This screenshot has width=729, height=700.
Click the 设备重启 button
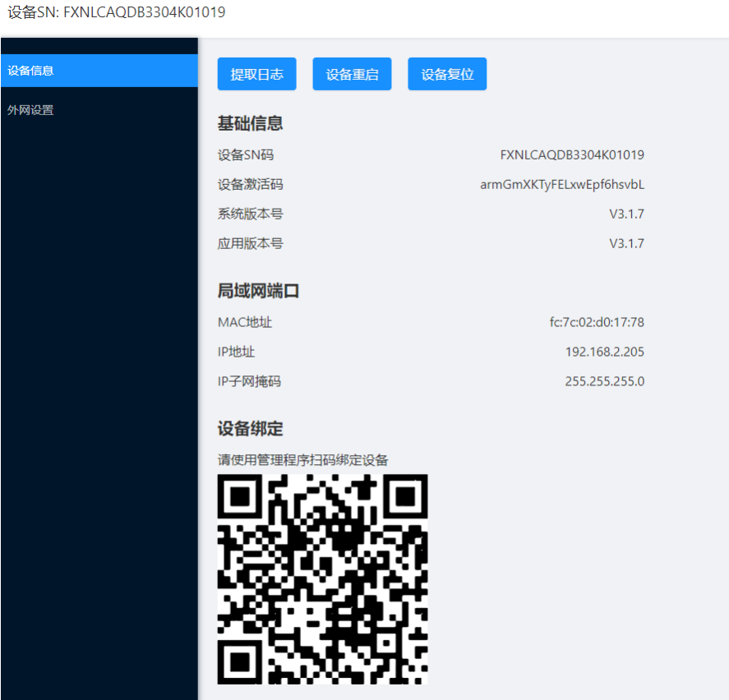(x=352, y=74)
